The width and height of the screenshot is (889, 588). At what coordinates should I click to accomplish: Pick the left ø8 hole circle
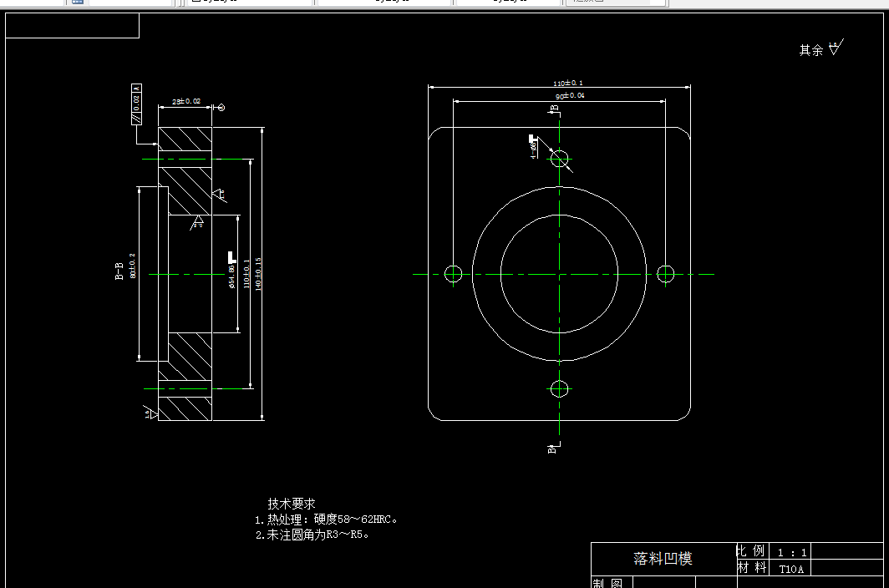tap(453, 274)
